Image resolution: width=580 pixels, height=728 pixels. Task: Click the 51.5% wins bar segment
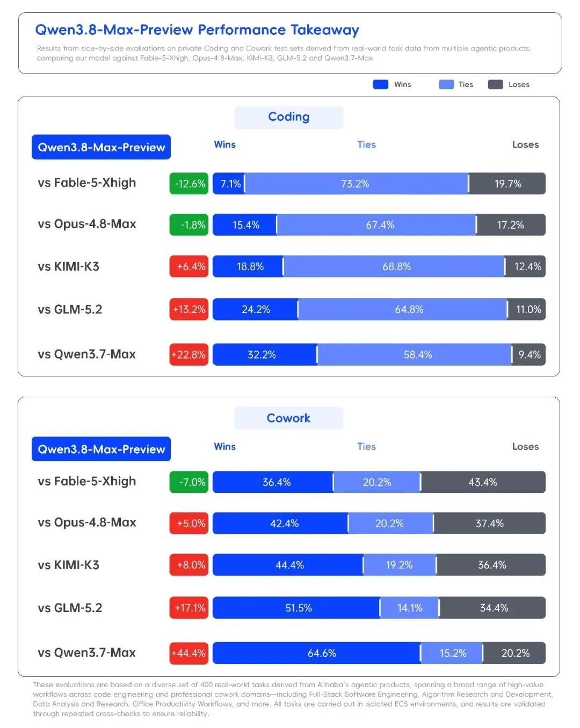pos(296,608)
